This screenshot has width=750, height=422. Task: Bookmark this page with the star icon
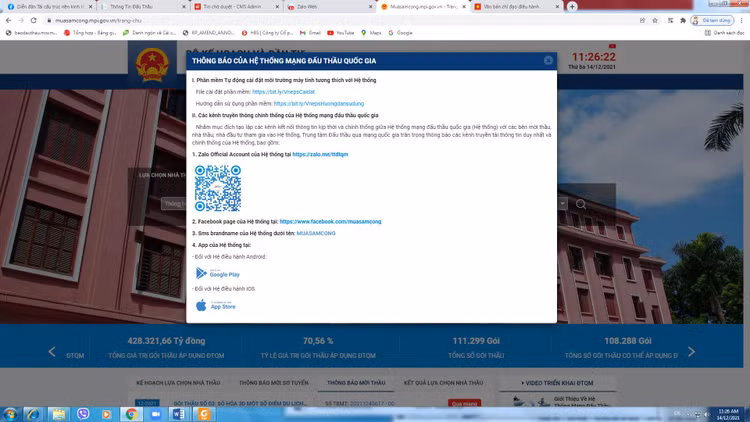coord(655,21)
